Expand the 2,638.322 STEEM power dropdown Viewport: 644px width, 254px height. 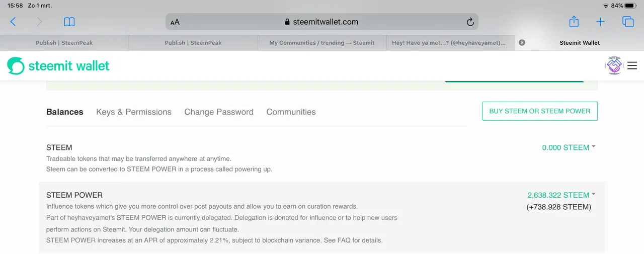(561, 195)
